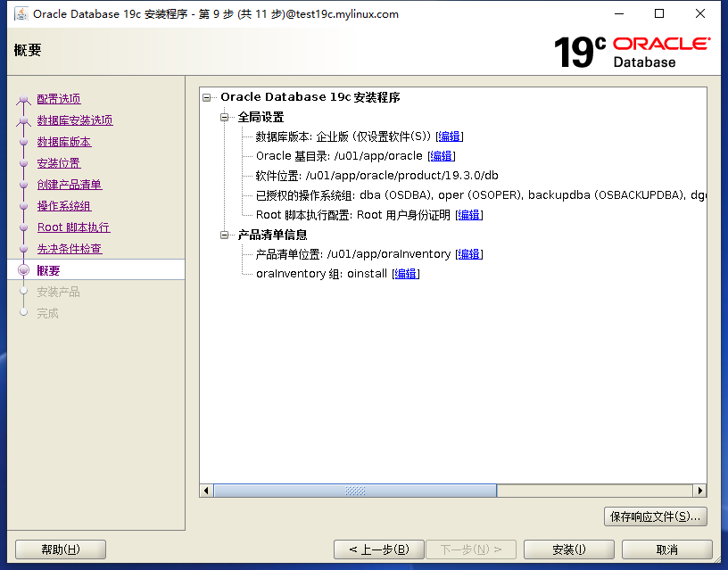
Task: Click the 完成 step circle icon
Action: click(x=24, y=312)
